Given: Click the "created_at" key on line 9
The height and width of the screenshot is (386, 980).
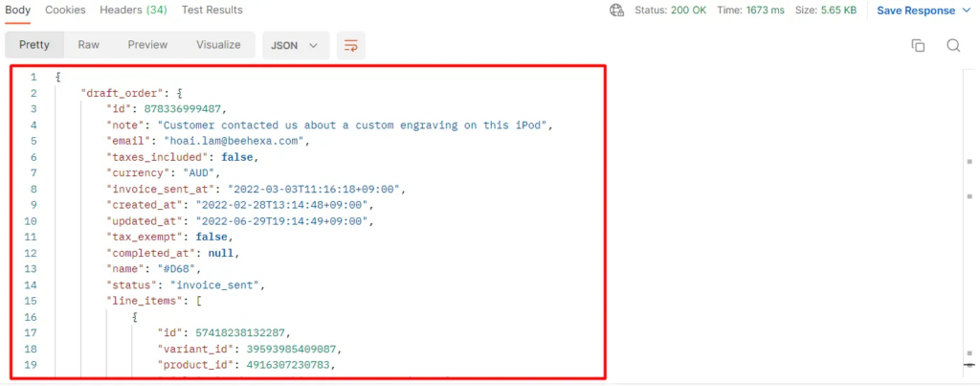Looking at the screenshot, I should 145,205.
